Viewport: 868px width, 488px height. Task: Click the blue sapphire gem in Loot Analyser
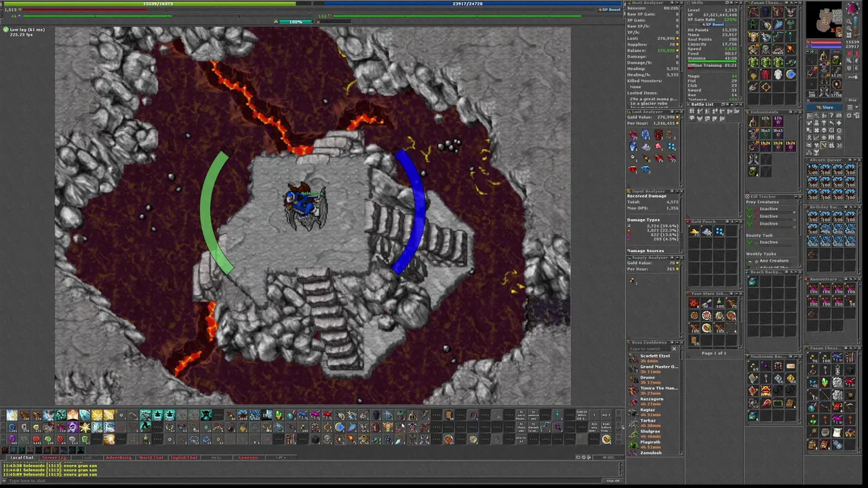pos(646,168)
